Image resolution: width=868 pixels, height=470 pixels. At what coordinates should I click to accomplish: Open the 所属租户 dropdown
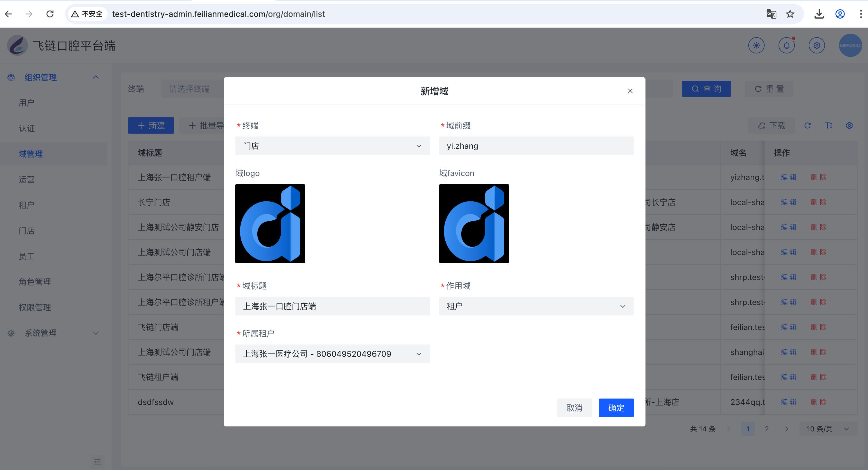(x=332, y=354)
